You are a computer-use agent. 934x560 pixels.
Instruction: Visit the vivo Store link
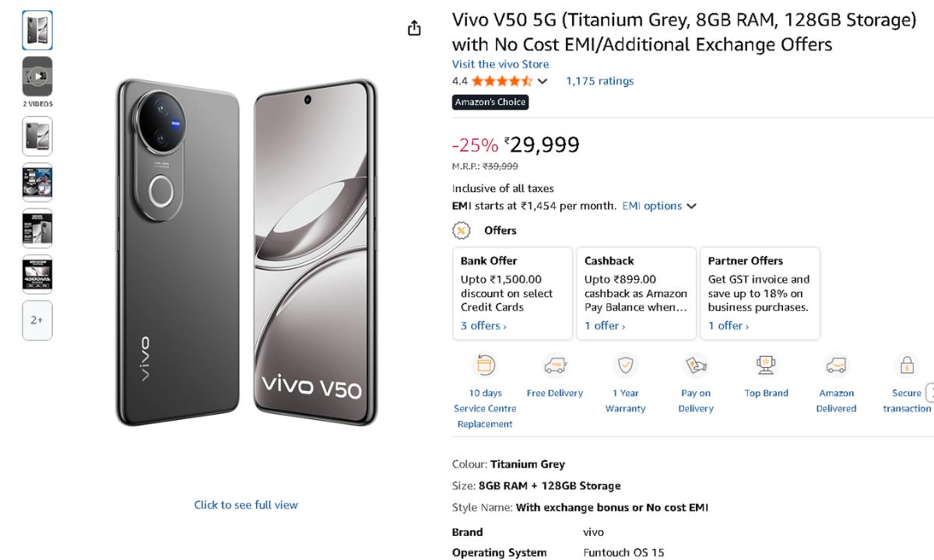tap(500, 65)
